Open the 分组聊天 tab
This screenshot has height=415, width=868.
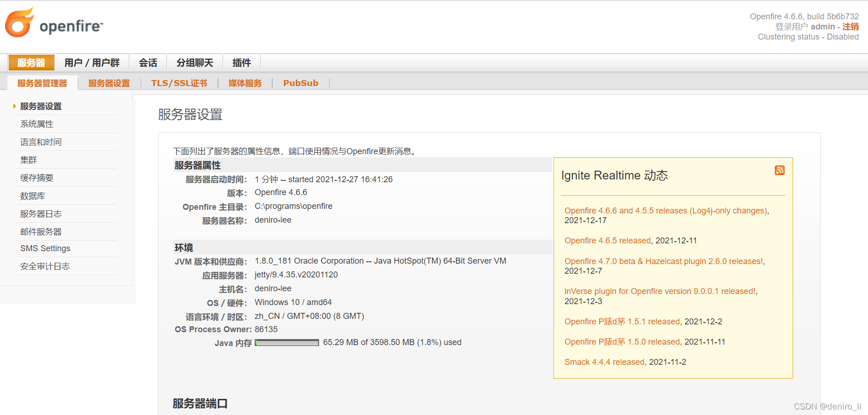(195, 63)
